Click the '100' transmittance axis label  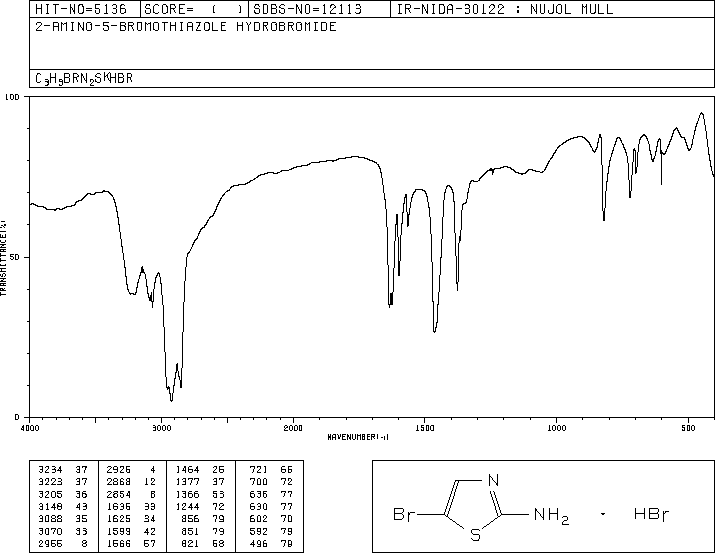pos(12,97)
